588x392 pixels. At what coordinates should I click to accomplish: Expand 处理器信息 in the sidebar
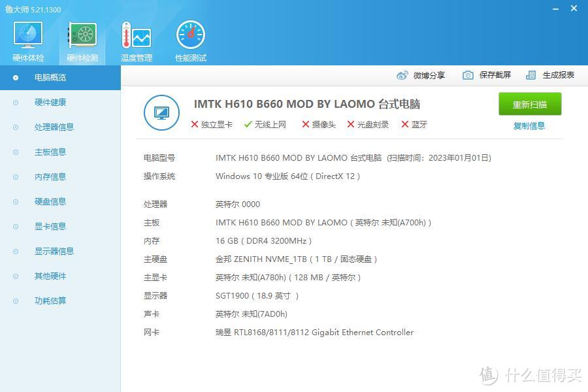coord(52,127)
